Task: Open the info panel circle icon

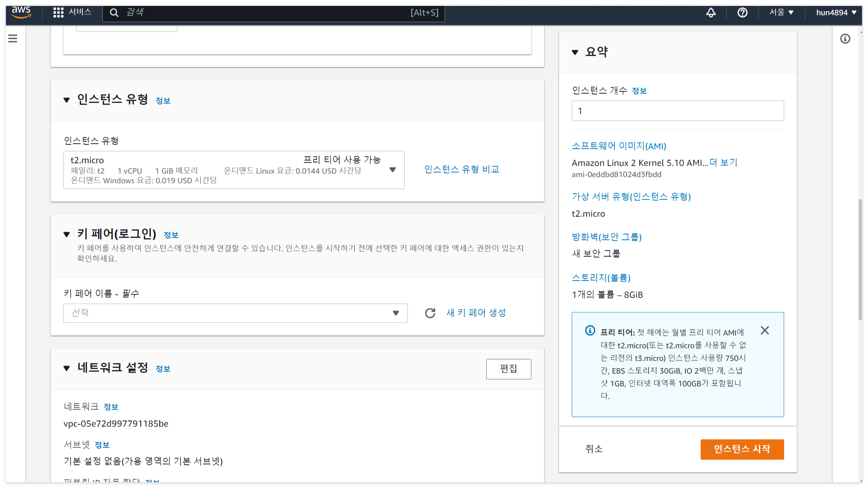Action: pos(845,39)
